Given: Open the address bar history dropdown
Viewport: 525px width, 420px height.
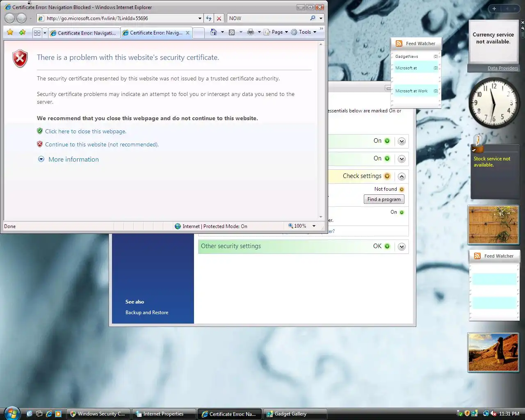Looking at the screenshot, I should [200, 18].
